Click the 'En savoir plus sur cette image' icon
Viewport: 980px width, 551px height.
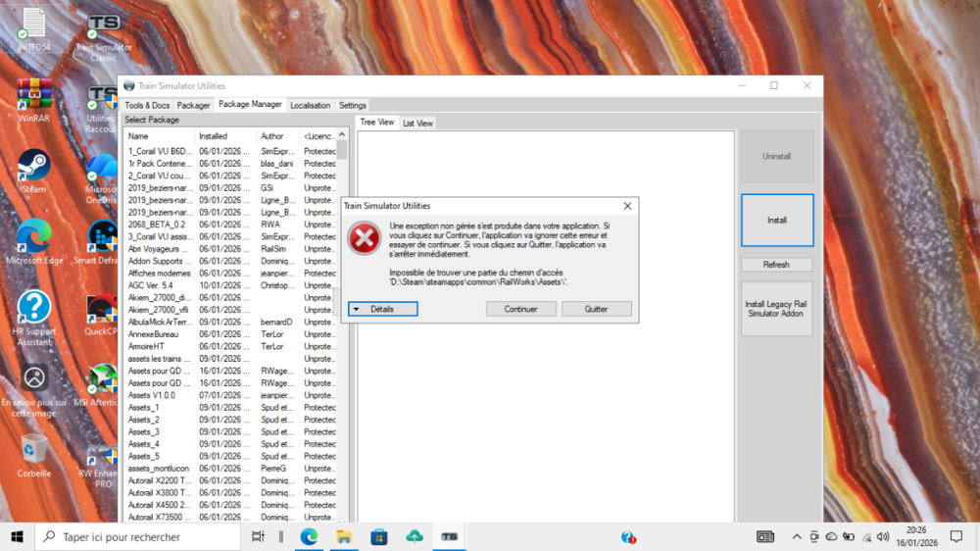tap(33, 390)
